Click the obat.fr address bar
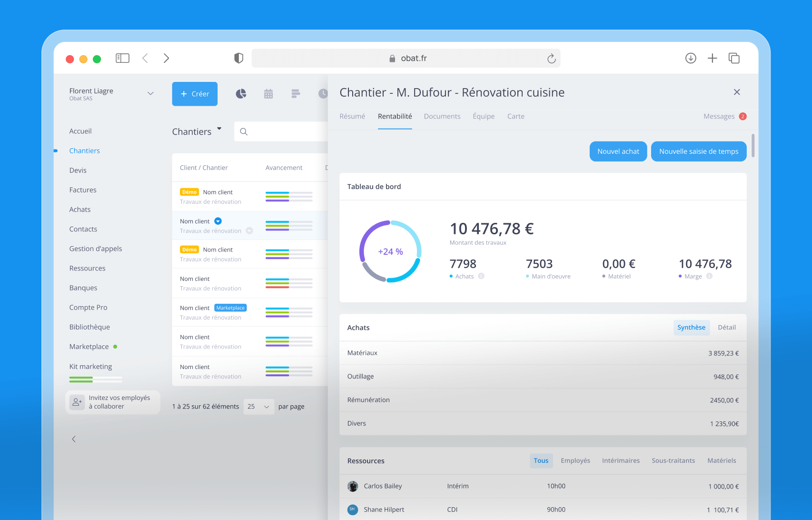 click(406, 58)
